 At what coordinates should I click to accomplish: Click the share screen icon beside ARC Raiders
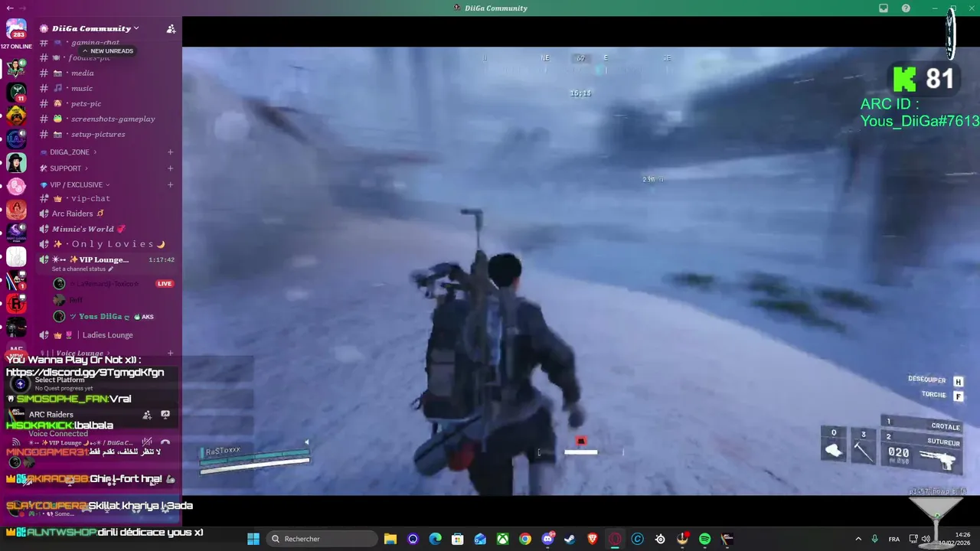click(x=165, y=414)
